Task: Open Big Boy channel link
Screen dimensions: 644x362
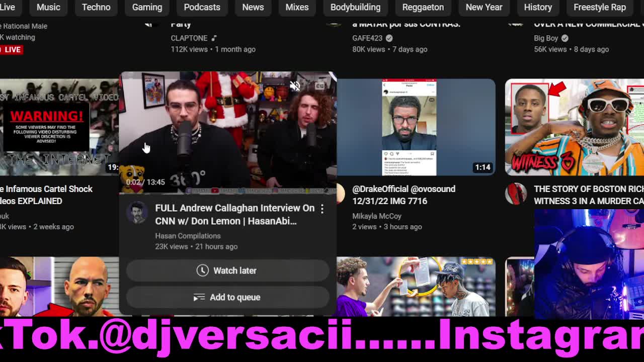Action: (x=546, y=38)
